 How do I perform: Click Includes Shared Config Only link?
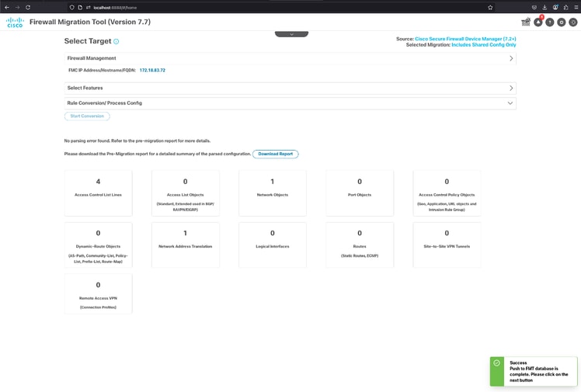[x=484, y=45]
